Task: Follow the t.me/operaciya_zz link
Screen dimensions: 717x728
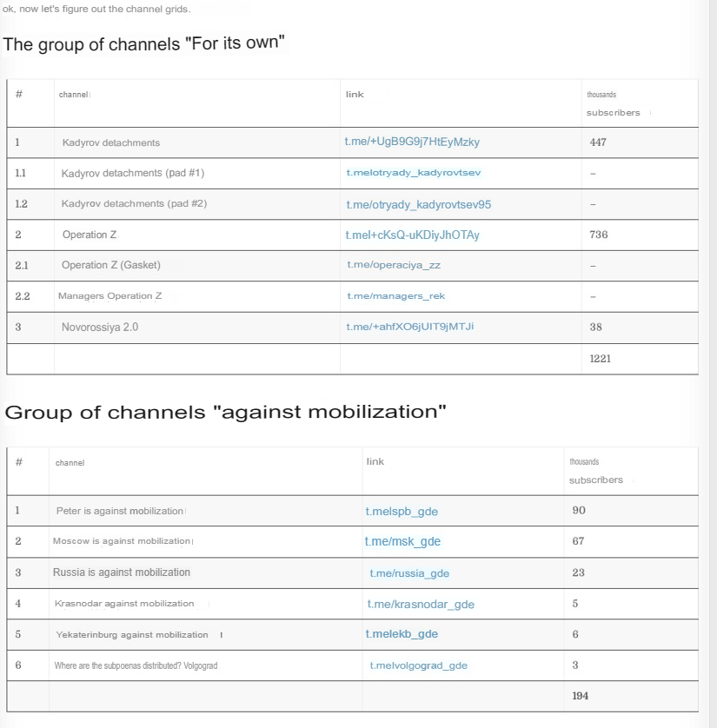Action: [x=394, y=265]
